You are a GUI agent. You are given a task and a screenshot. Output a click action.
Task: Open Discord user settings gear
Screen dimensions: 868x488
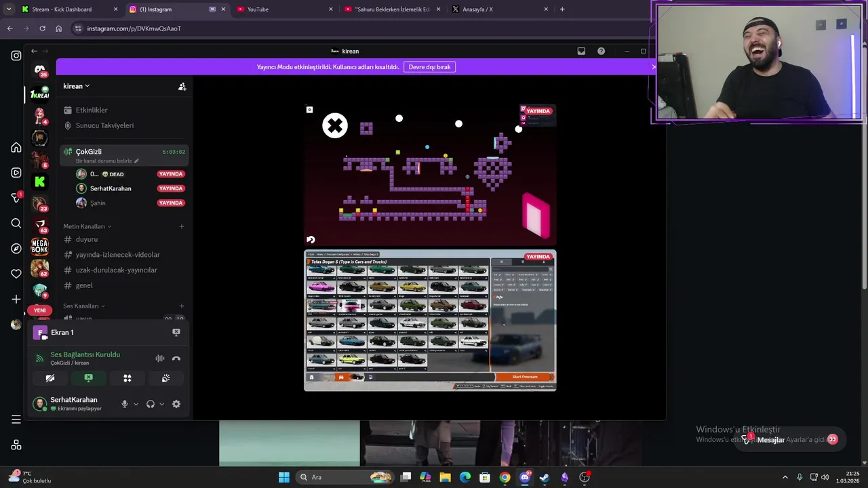(176, 404)
